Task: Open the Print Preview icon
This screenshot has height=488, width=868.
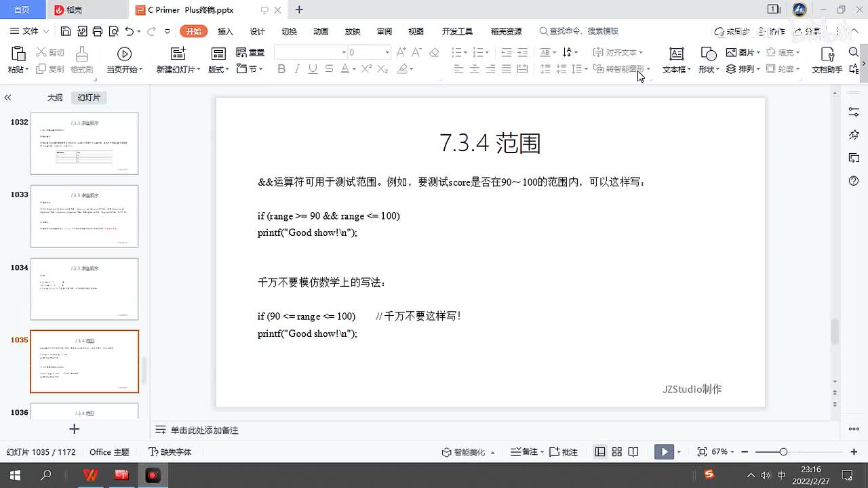Action: click(x=113, y=31)
